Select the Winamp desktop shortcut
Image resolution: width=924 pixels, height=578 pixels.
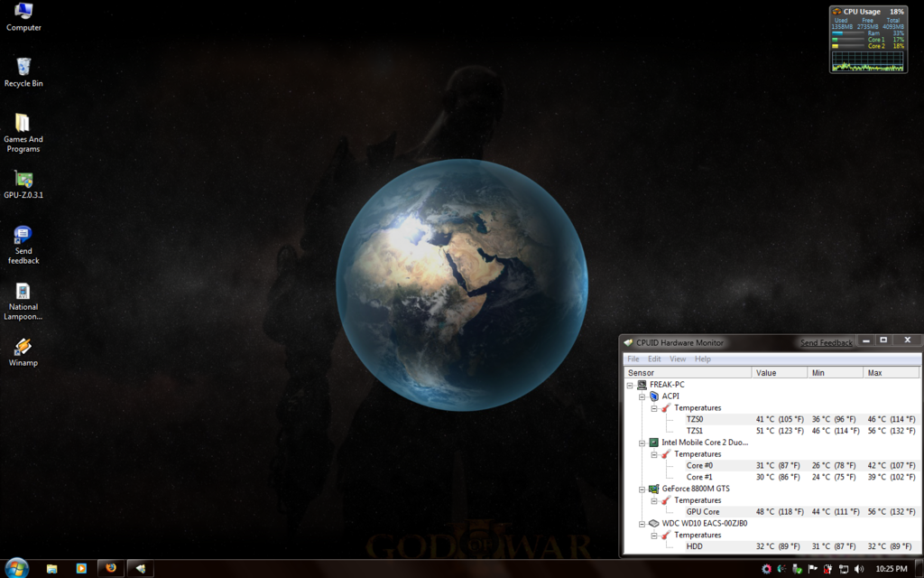click(23, 353)
